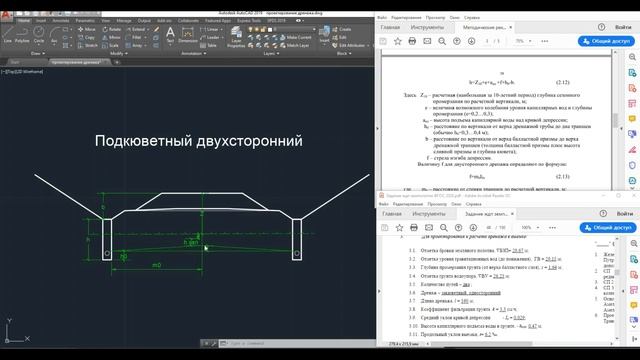Print the upper PDF document
The height and width of the screenshot is (360, 640).
412,41
